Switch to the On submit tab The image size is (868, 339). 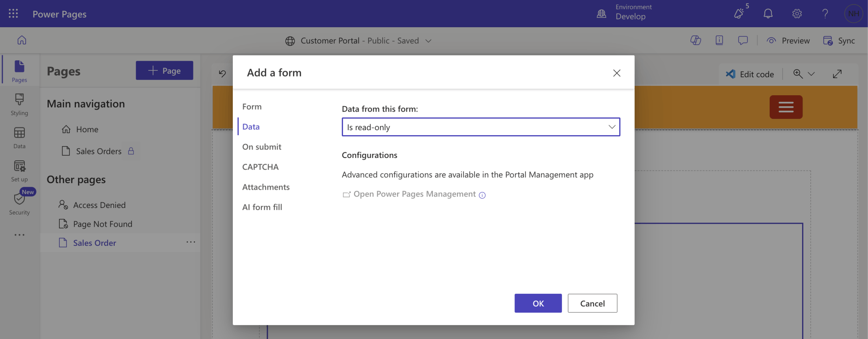point(262,147)
